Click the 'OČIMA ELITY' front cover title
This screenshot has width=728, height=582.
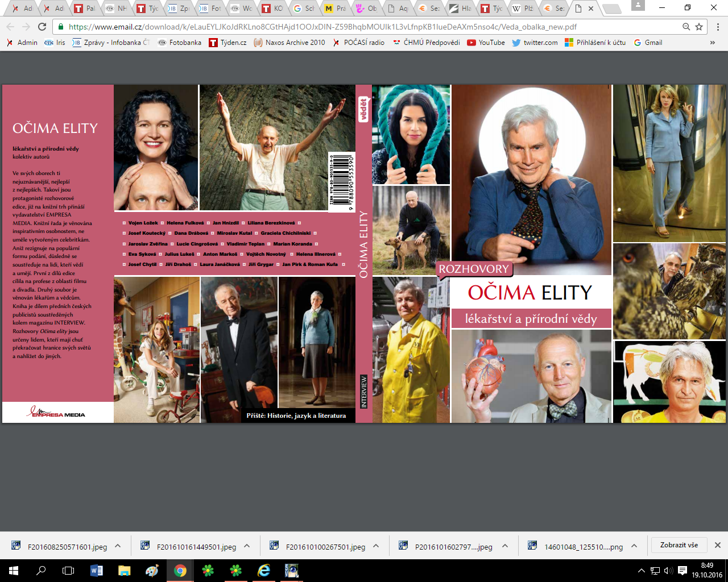(530, 293)
